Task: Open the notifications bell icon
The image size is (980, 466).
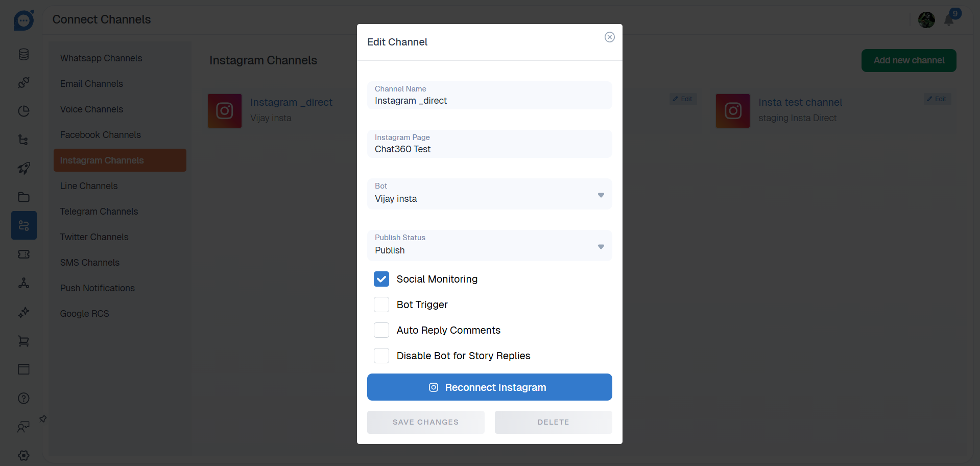Action: click(949, 19)
